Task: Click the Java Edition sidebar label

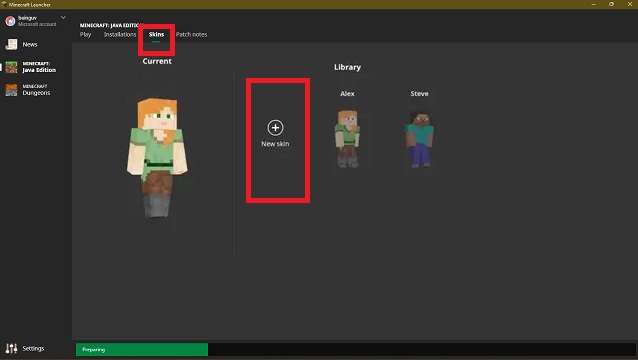Action: coord(39,70)
